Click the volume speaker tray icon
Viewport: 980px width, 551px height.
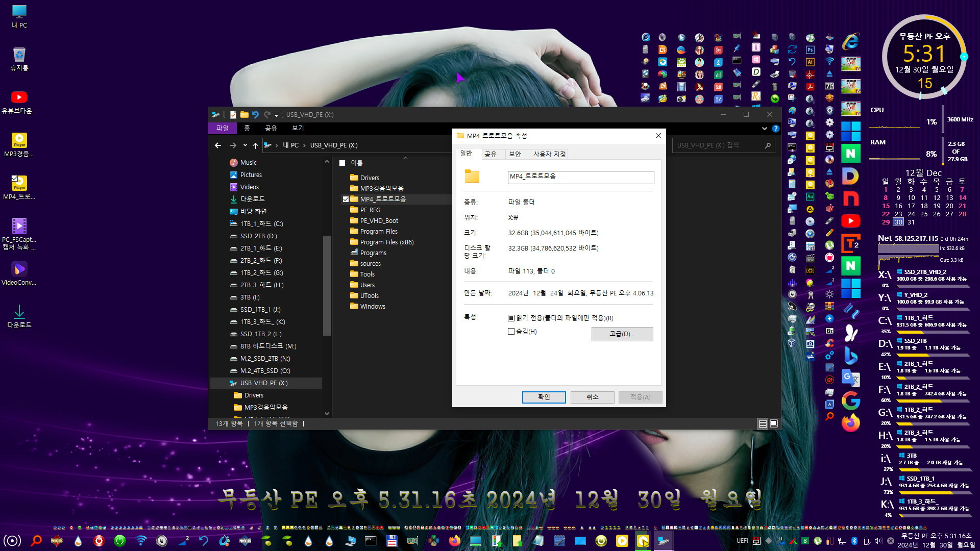[878, 541]
